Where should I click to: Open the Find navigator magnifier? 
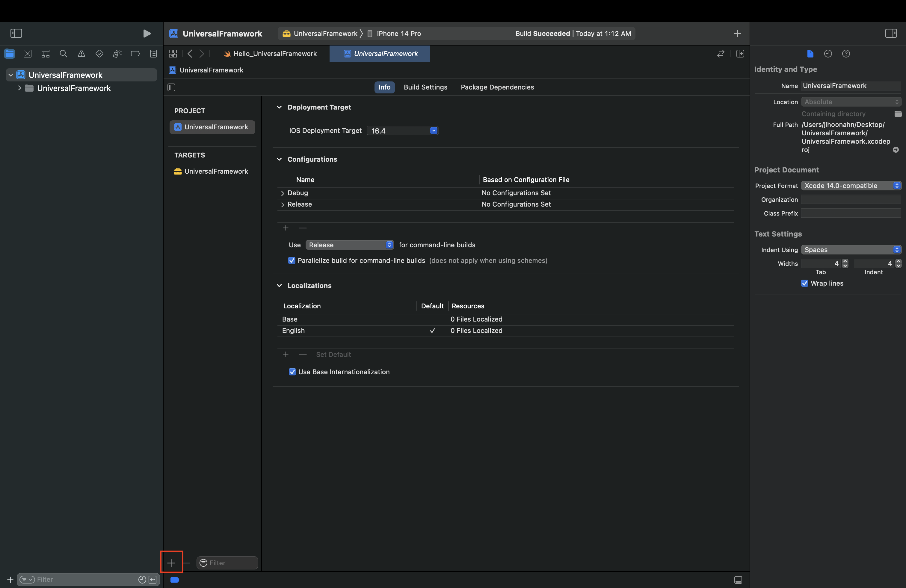point(64,54)
